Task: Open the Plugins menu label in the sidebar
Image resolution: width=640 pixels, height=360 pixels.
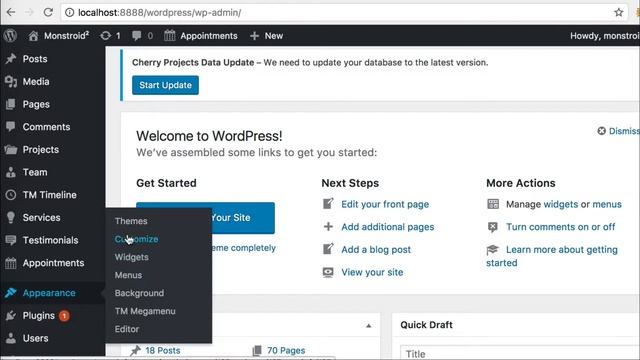Action: (39, 316)
